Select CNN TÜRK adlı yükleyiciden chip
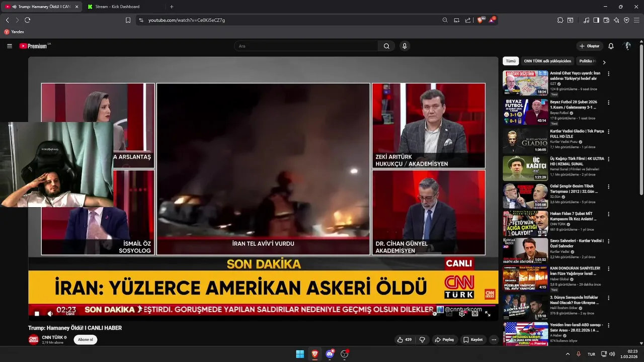 [547, 61]
